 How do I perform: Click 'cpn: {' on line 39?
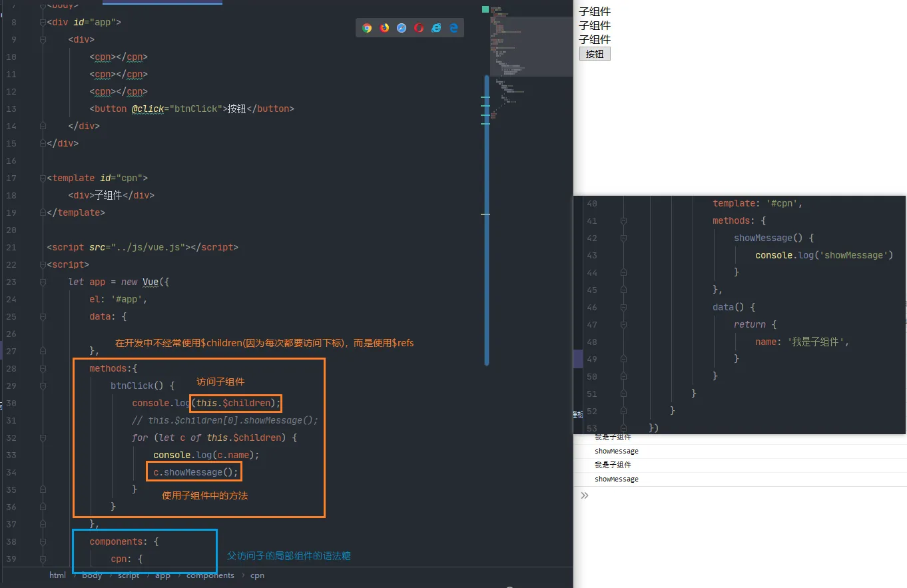pos(127,559)
